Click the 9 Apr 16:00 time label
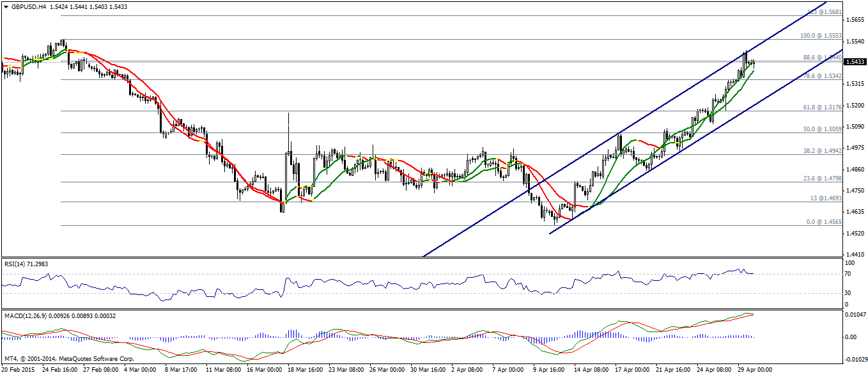The image size is (868, 375). click(x=550, y=369)
